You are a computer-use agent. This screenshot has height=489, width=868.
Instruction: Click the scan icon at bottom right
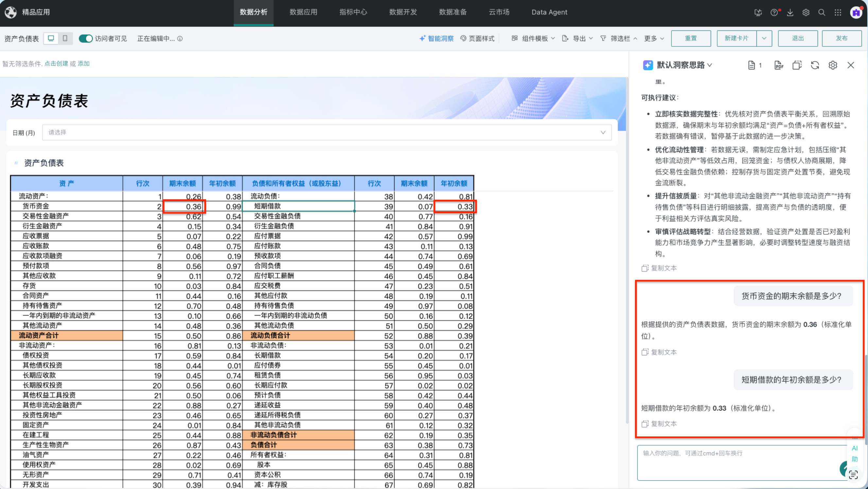853,475
